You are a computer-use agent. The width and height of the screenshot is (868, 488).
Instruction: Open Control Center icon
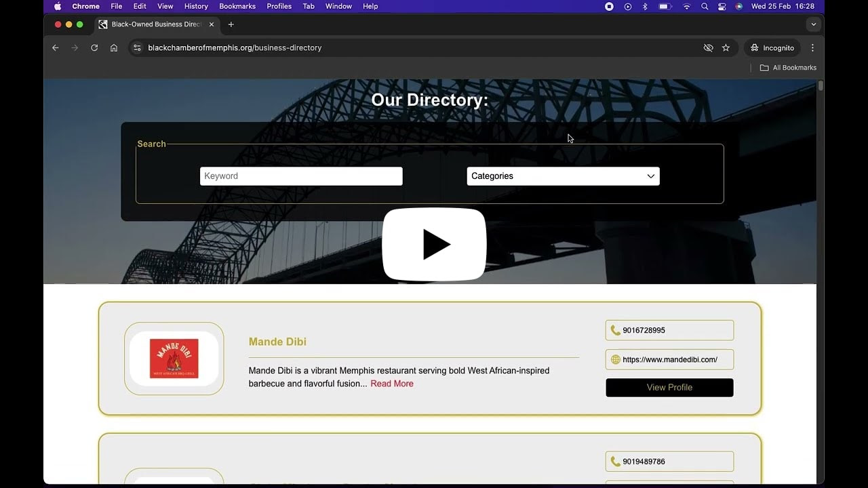click(x=722, y=6)
